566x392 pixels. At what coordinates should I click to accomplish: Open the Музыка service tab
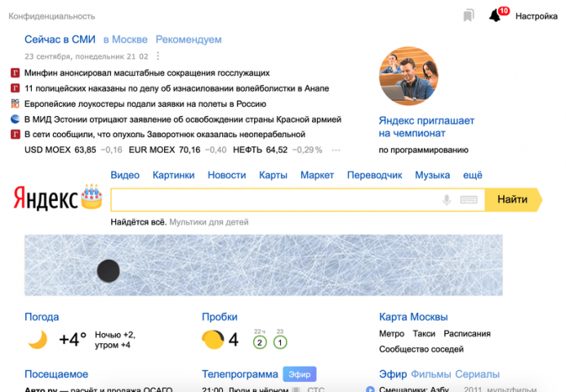[432, 175]
